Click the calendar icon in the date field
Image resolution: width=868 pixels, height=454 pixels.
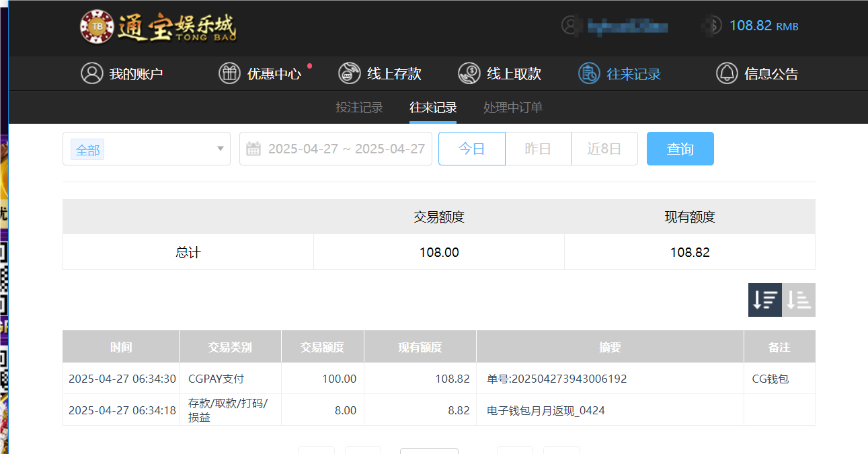253,149
